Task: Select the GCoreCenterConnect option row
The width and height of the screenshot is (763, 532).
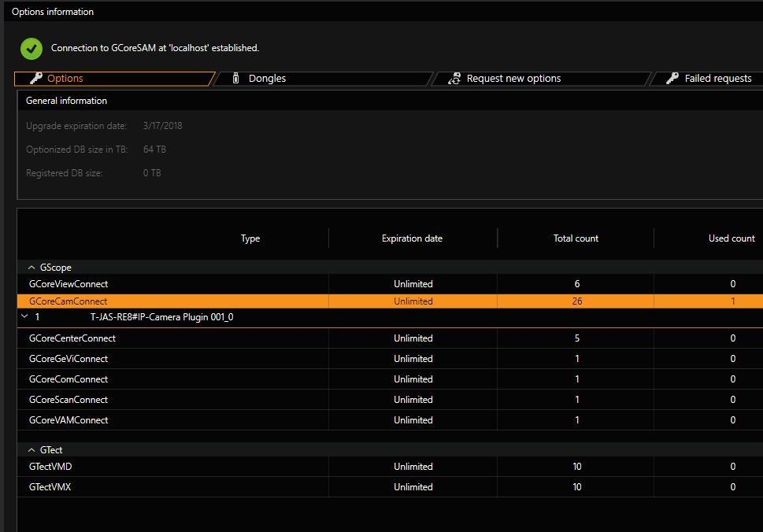Action: (x=390, y=338)
